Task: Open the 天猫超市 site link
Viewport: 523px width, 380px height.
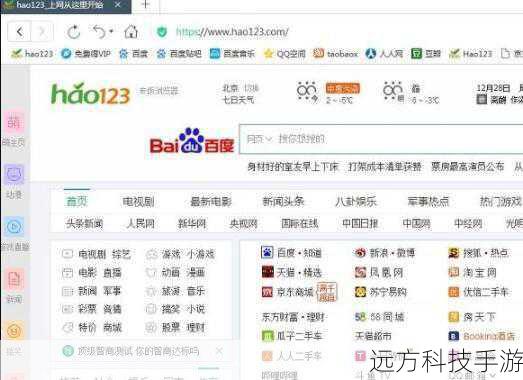Action: [x=373, y=336]
